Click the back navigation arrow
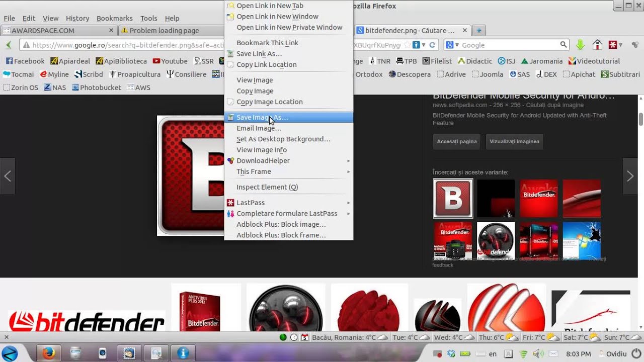This screenshot has width=644, height=362. (9, 45)
